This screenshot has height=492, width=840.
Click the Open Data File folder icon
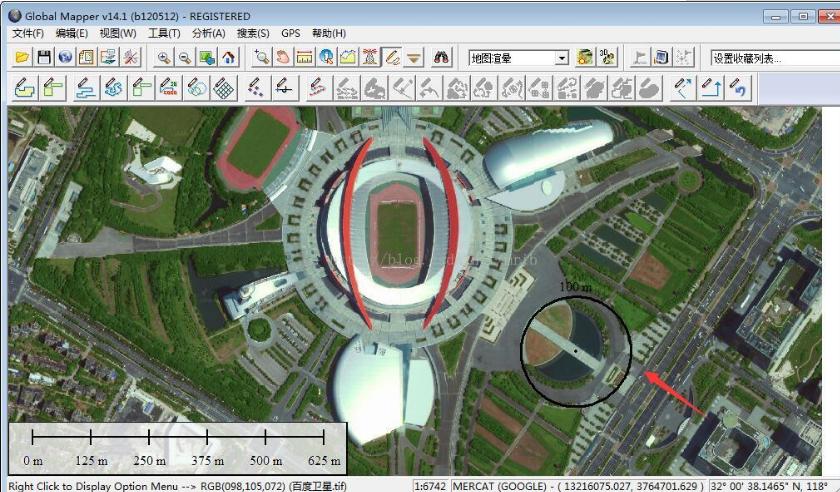(x=22, y=57)
